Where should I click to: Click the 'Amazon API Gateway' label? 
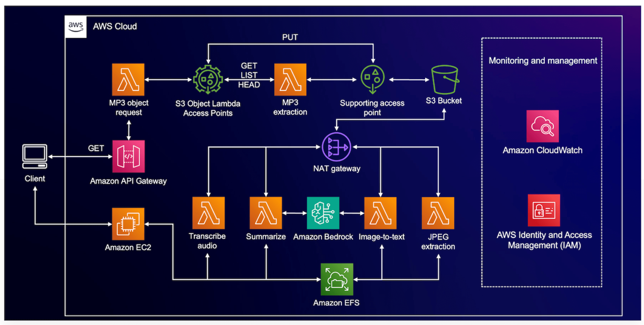128,181
